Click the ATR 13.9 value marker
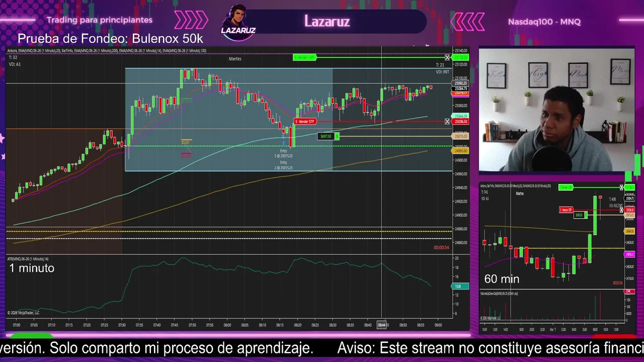 coord(459,286)
